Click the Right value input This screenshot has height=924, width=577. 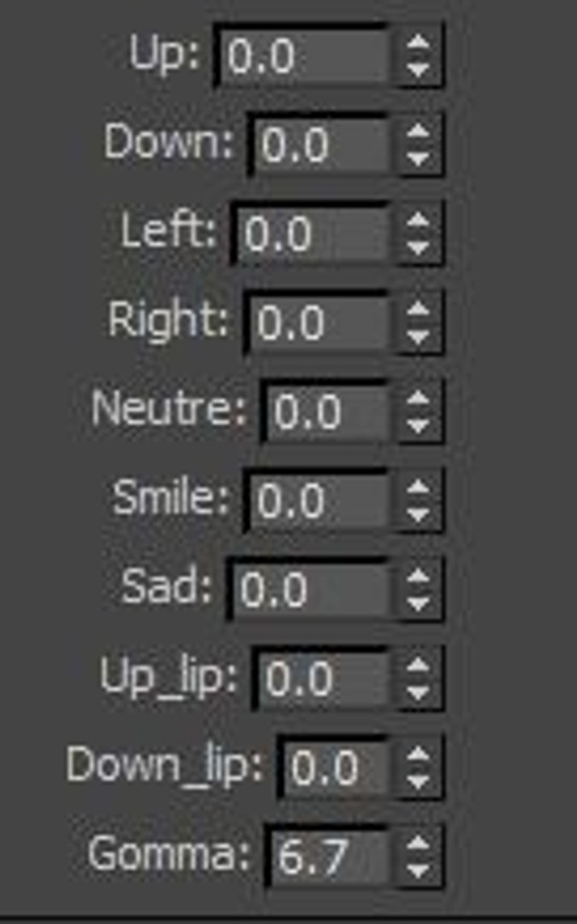(x=319, y=323)
